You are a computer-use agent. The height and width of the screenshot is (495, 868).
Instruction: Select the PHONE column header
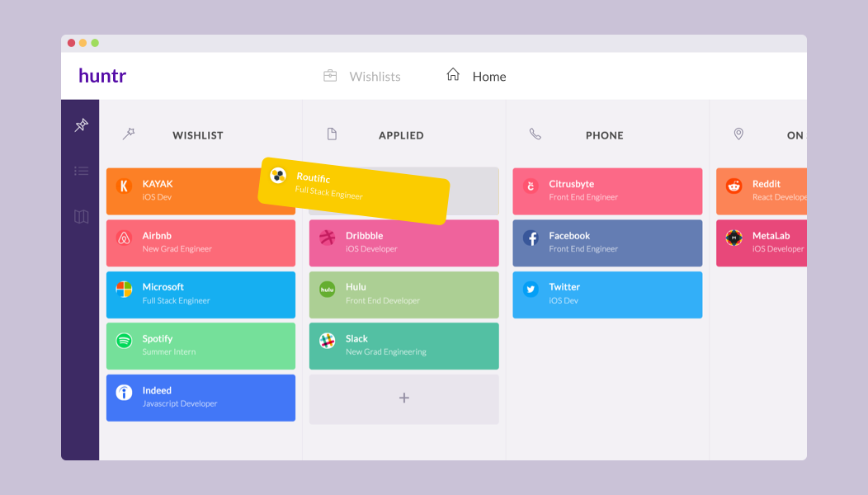[605, 135]
